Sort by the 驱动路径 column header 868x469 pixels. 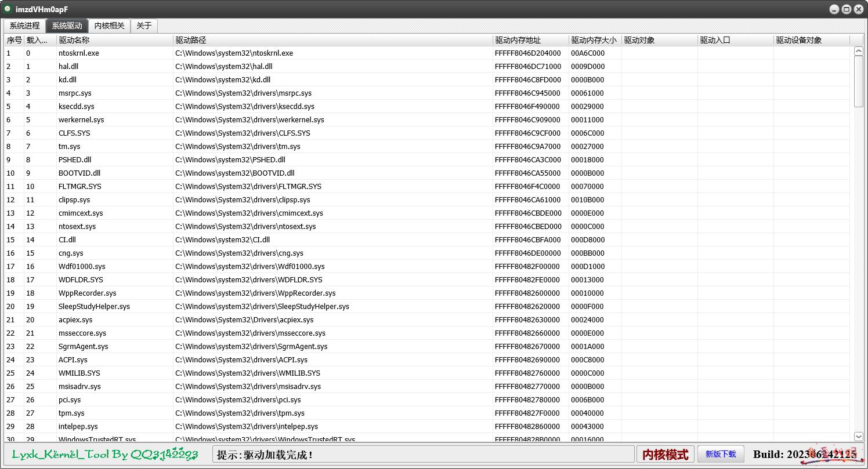[x=332, y=40]
